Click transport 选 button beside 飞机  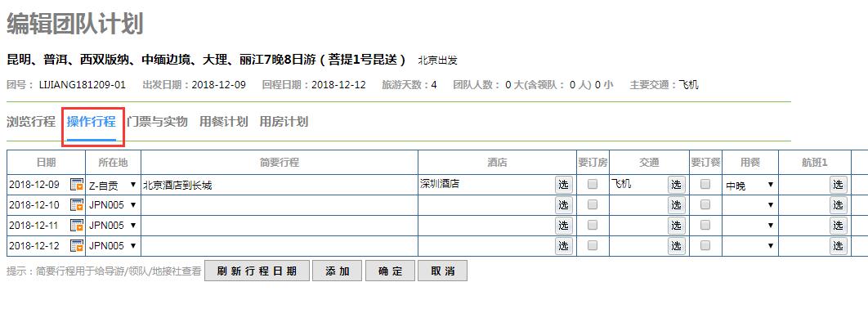coord(677,185)
